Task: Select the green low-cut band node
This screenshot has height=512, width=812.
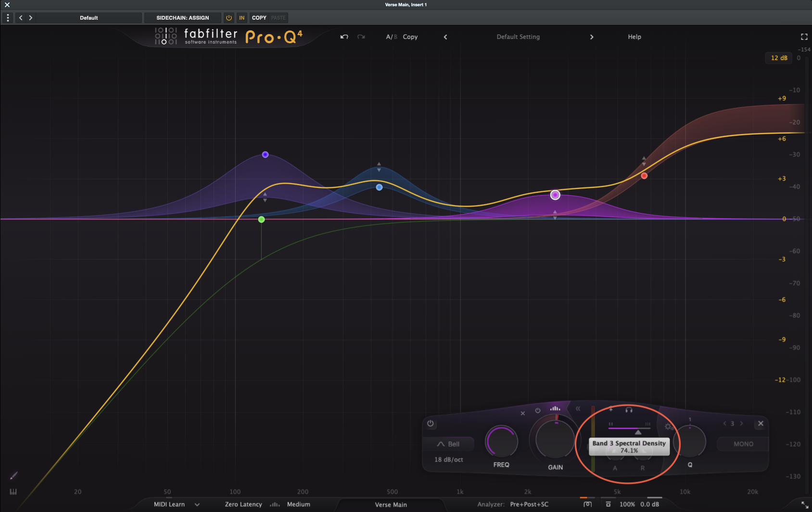Action: pos(261,219)
